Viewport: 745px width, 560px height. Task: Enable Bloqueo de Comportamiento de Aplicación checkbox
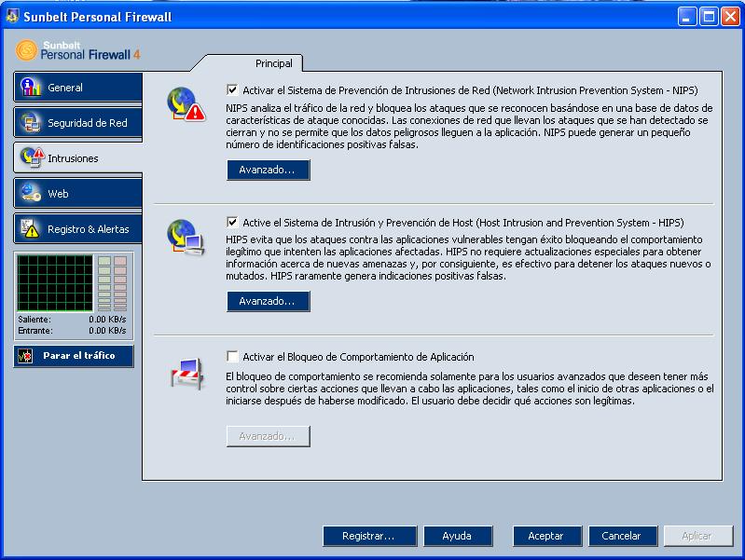(x=232, y=356)
